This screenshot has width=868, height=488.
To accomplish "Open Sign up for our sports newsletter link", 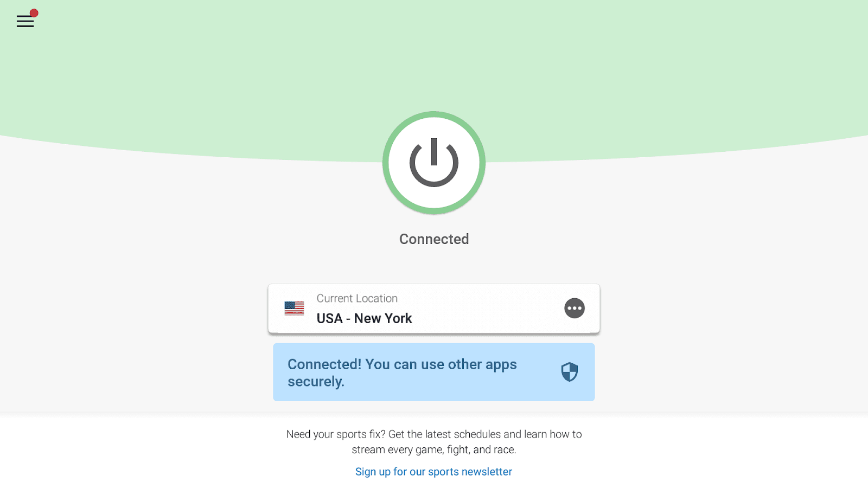I will pyautogui.click(x=433, y=472).
